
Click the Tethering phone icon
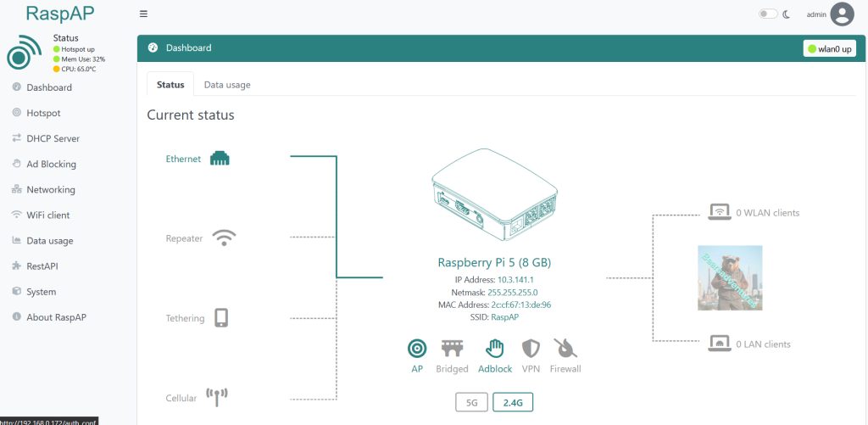pos(221,317)
